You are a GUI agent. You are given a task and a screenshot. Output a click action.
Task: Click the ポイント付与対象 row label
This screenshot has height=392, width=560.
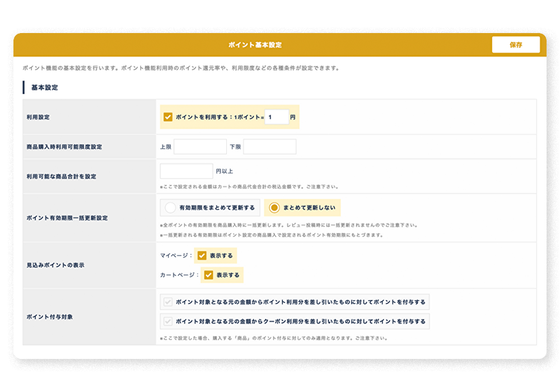(x=50, y=317)
